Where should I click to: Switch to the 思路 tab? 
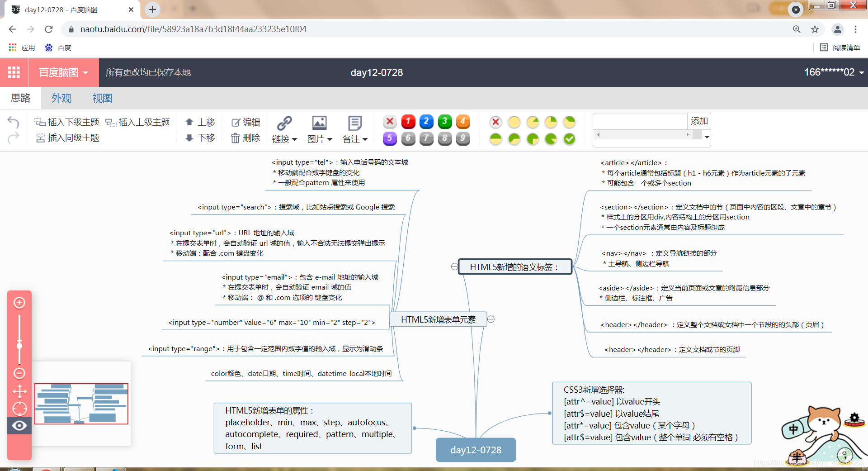tap(20, 98)
